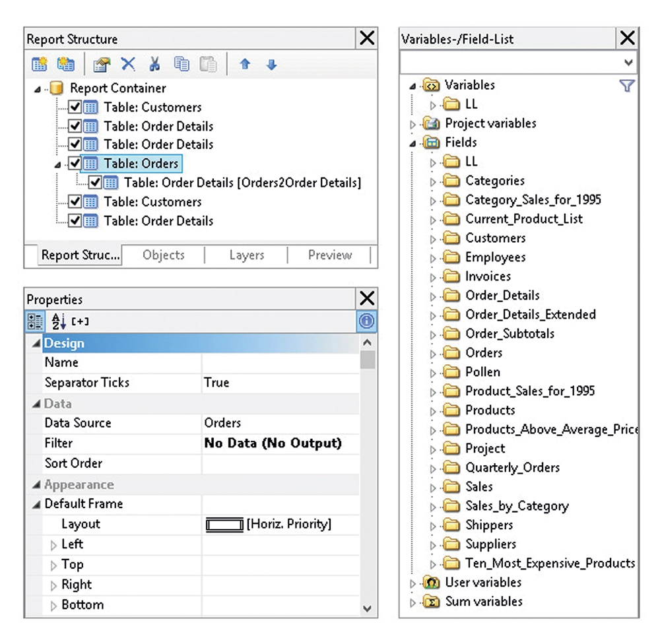This screenshot has height=644, width=660.
Task: Open the Variables-/Field-List search dropdown
Action: [x=628, y=63]
